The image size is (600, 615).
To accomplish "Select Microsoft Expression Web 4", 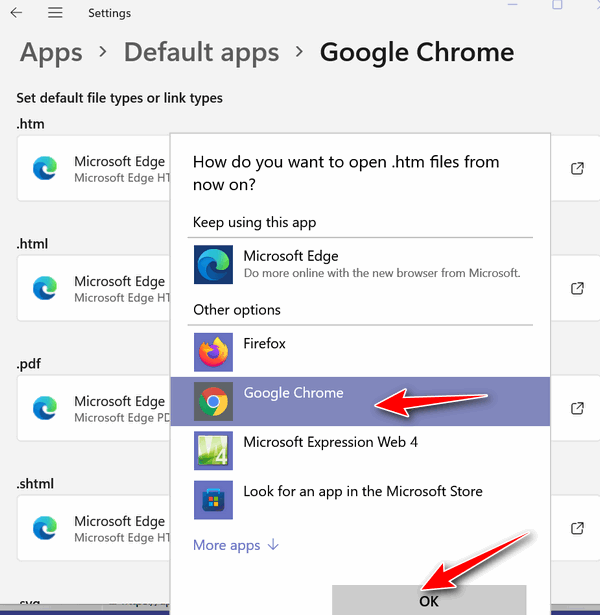I will point(360,451).
